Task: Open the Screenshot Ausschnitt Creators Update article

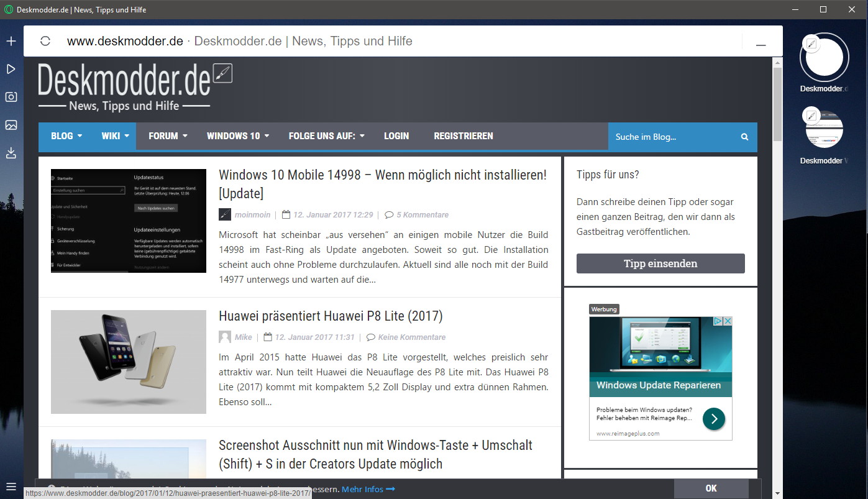Action: coord(375,454)
